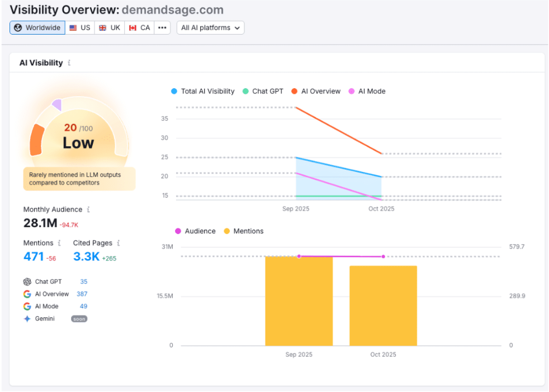Open more regions with three-dots button
Viewport: 549px width, 392px height.
click(162, 27)
